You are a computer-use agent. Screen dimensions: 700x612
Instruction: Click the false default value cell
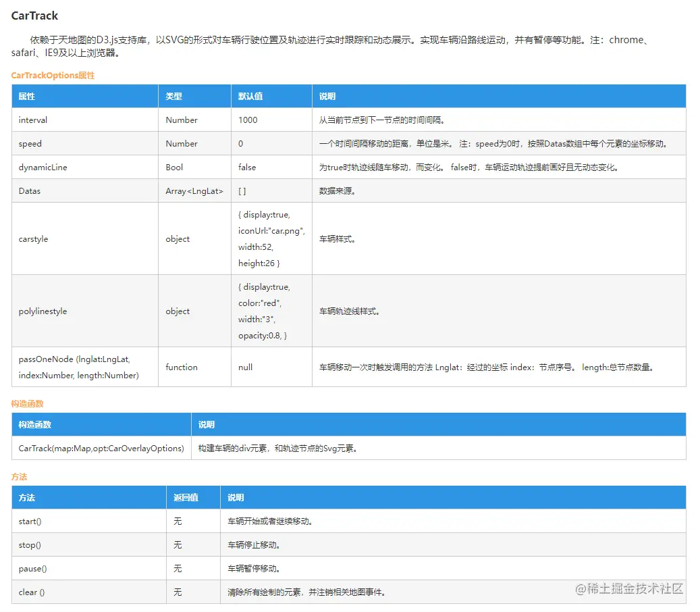point(271,167)
